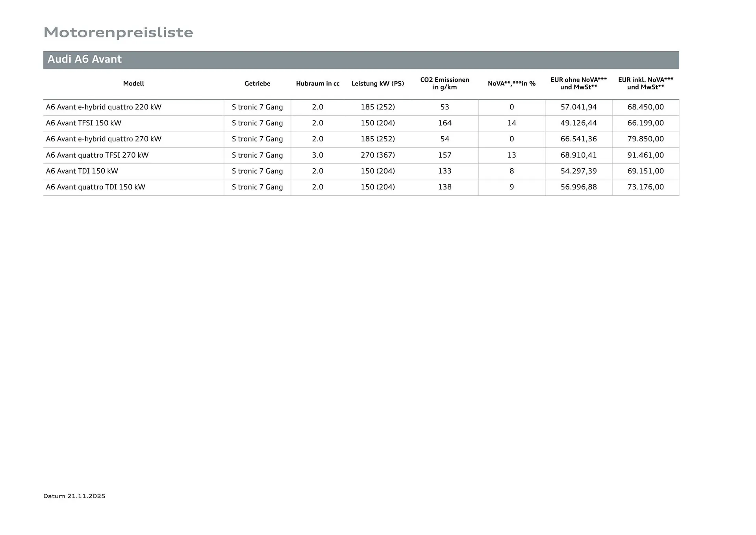
Task: Click the Leistung kW (PS) column header
Action: [x=378, y=84]
